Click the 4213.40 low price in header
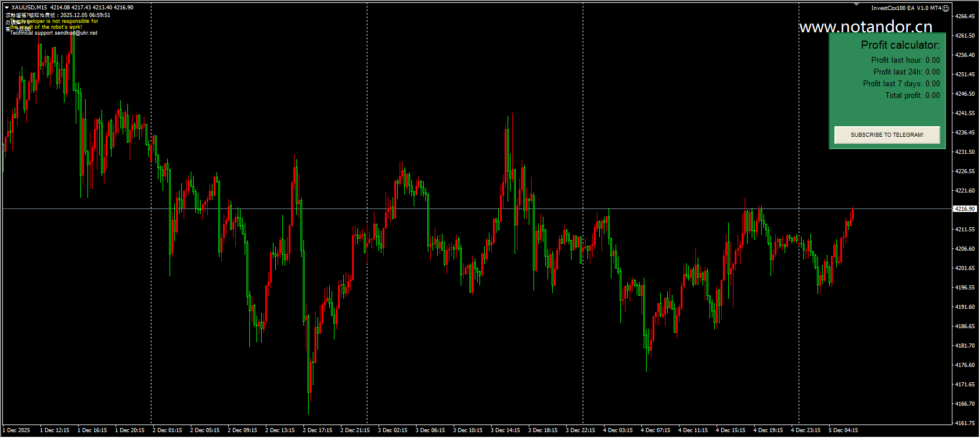Image resolution: width=980 pixels, height=438 pixels. pos(102,8)
